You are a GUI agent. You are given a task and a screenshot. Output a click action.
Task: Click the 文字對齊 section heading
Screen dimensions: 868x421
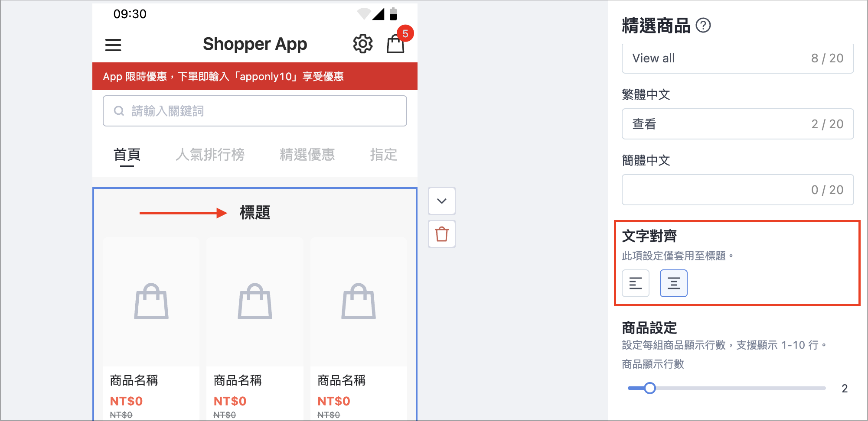click(x=649, y=236)
